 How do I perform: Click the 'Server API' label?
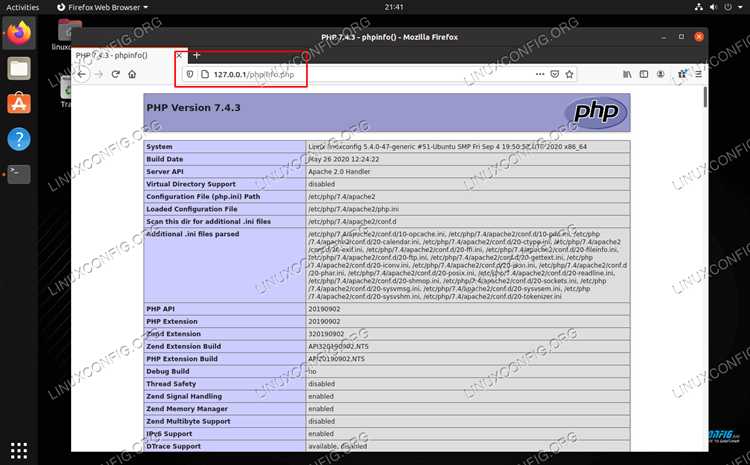[165, 172]
